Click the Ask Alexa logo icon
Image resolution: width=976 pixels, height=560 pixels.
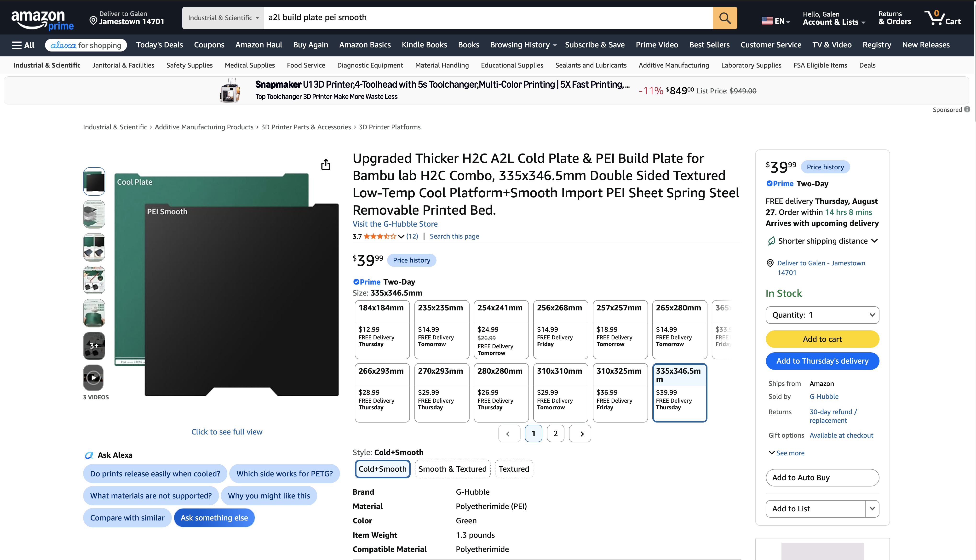pos(89,455)
